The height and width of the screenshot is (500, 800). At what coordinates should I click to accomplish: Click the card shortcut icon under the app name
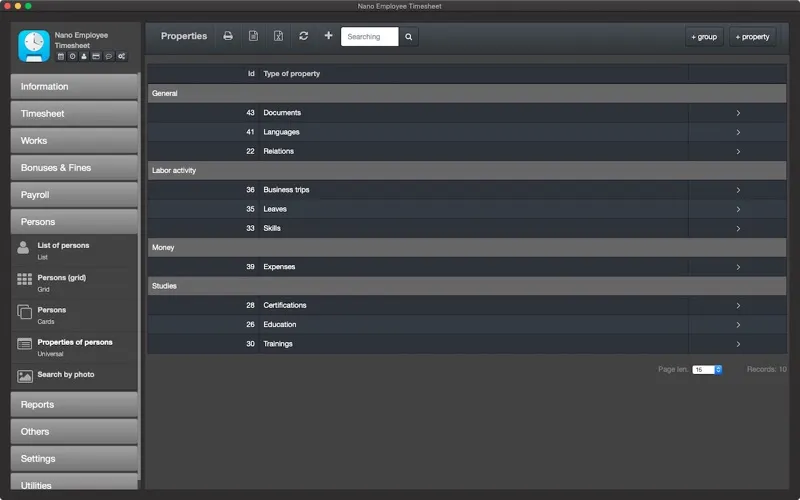pyautogui.click(x=96, y=57)
